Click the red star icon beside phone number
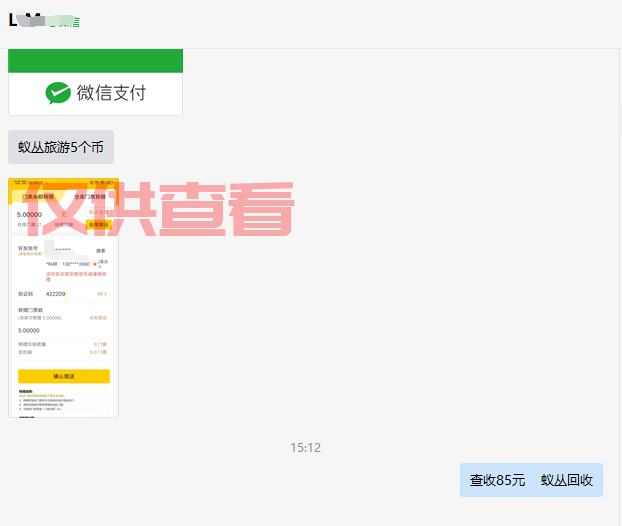The height and width of the screenshot is (526, 622). pyautogui.click(x=95, y=264)
